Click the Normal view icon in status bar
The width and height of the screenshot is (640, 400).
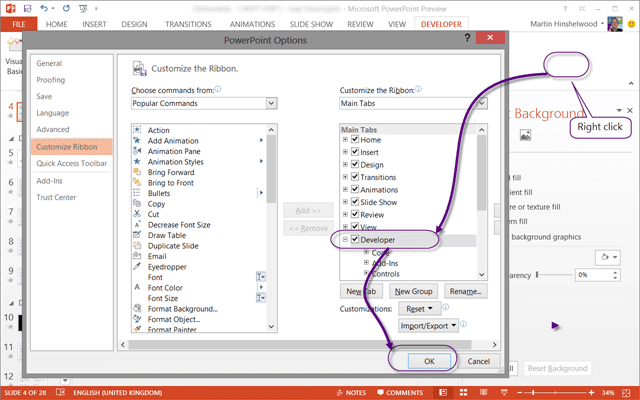[443, 392]
